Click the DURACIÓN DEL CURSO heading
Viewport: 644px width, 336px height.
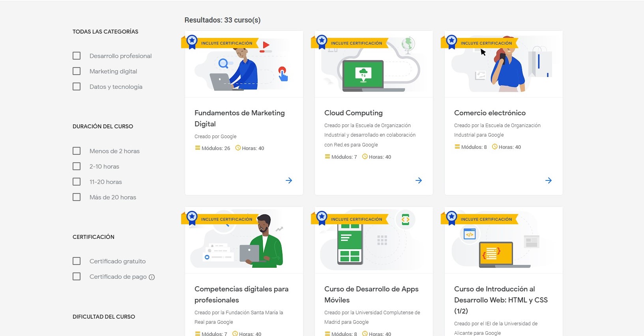[103, 126]
